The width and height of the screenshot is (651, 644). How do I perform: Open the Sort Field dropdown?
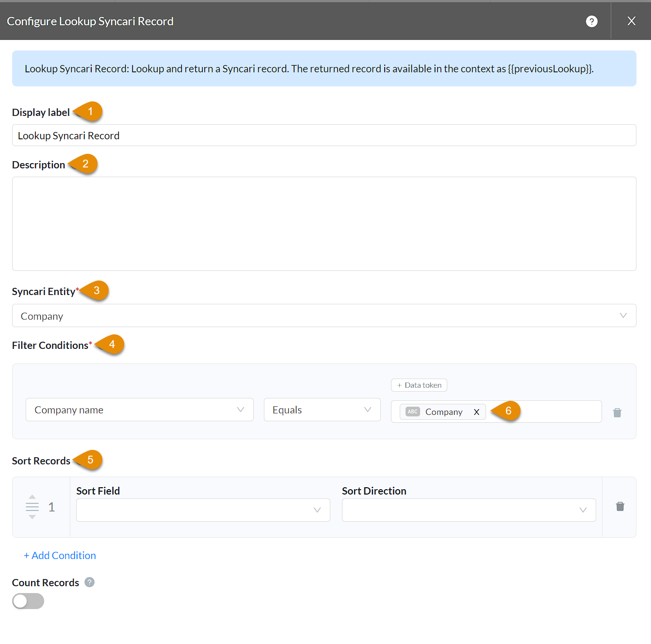click(x=203, y=510)
